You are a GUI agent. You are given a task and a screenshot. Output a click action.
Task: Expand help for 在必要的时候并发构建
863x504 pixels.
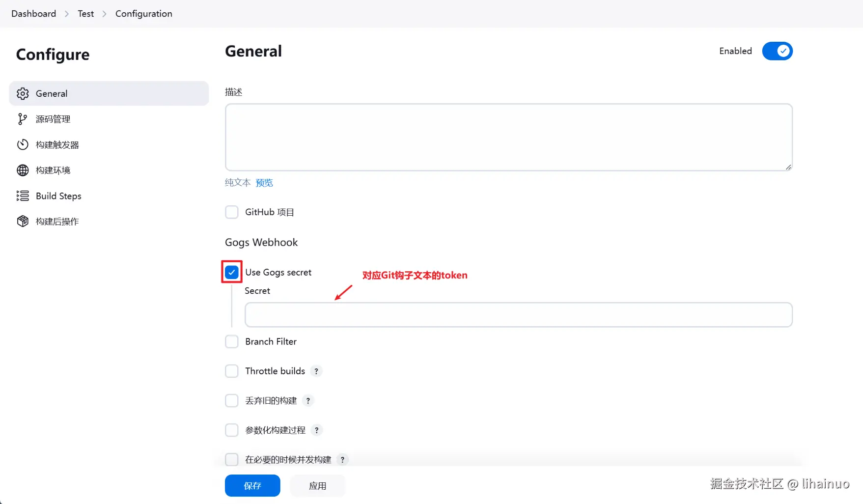click(x=342, y=459)
